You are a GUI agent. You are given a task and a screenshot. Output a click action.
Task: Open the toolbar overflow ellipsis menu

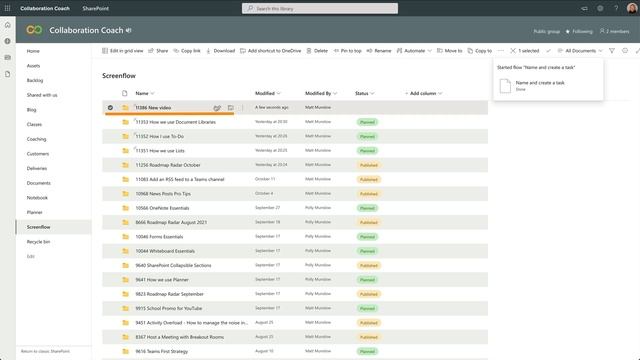point(501,51)
